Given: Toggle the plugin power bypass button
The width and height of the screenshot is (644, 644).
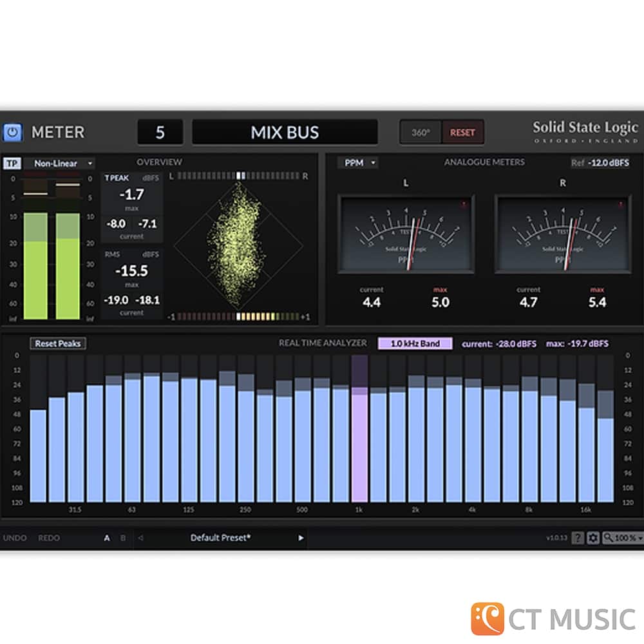Looking at the screenshot, I should 12,133.
